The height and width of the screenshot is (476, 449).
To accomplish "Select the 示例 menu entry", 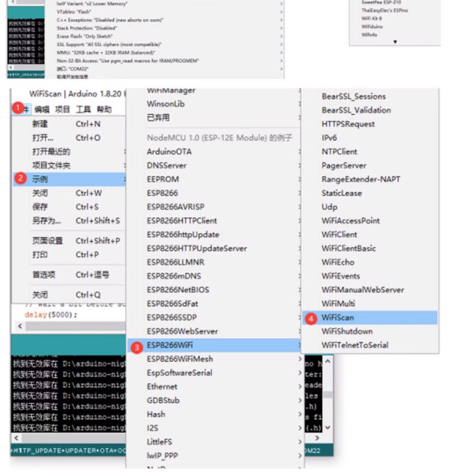I will [69, 179].
